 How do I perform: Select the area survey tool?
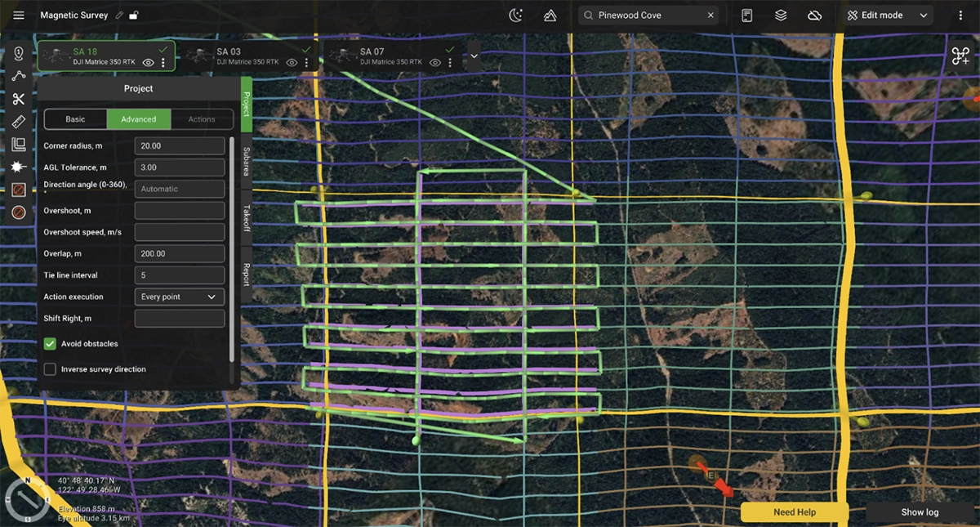19,145
